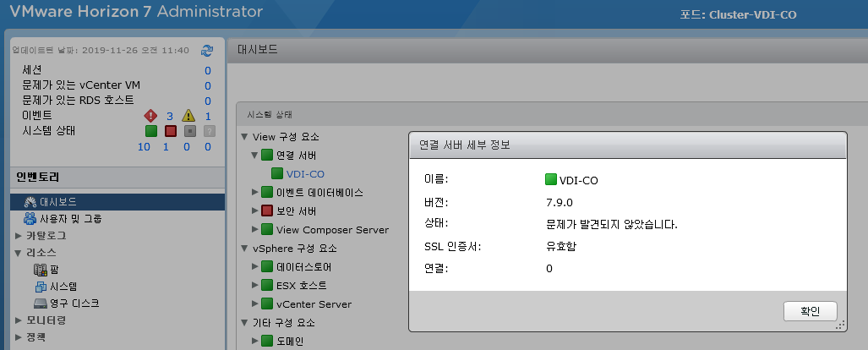Viewport: 868px width, 350px height.
Task: Select 대시보드 in the inventory
Action: [x=117, y=202]
